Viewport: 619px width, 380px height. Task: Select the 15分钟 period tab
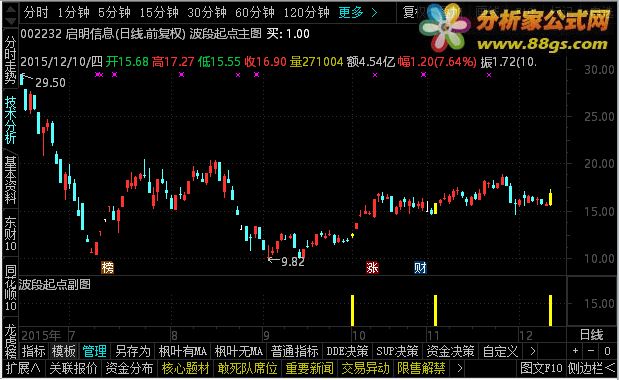click(159, 13)
